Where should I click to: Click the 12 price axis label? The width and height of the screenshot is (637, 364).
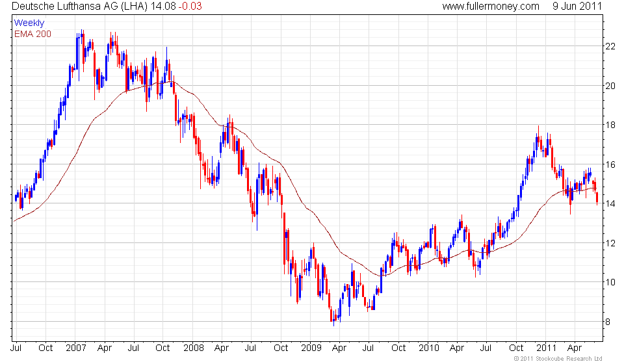pyautogui.click(x=610, y=243)
